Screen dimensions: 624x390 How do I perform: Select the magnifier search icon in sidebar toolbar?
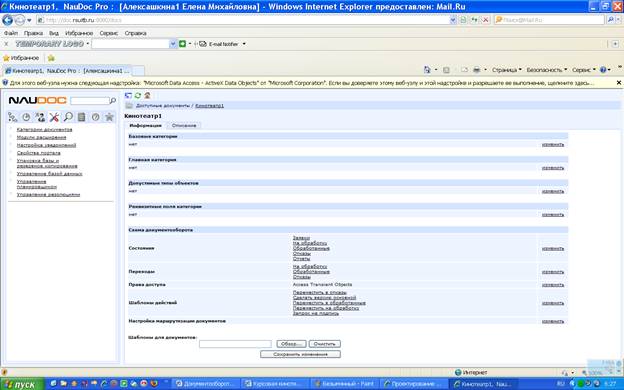coord(68,117)
